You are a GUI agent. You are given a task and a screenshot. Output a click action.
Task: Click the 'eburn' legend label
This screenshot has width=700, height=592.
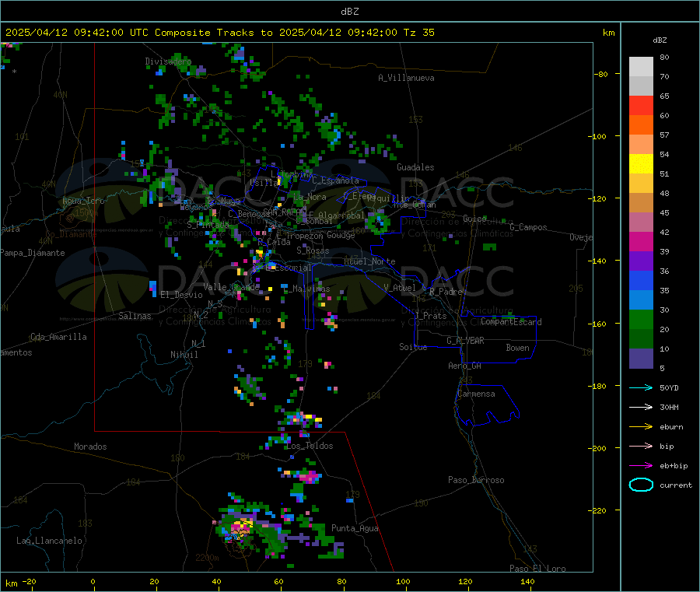671,427
